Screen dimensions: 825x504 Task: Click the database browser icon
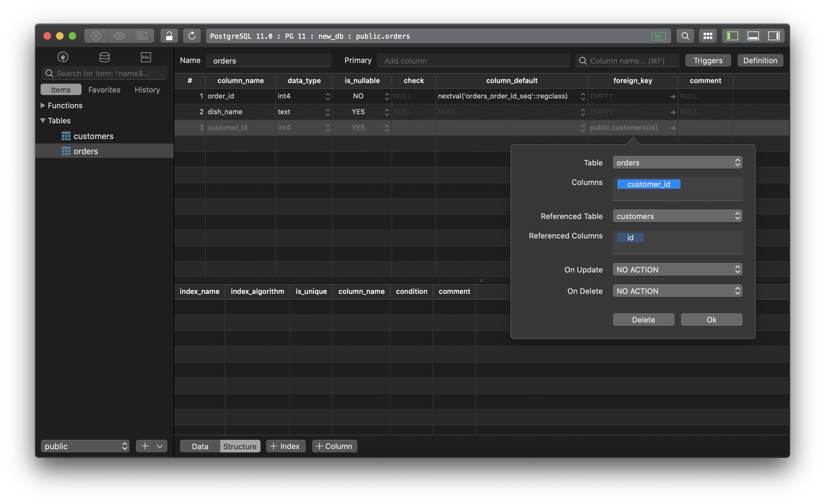pos(103,57)
